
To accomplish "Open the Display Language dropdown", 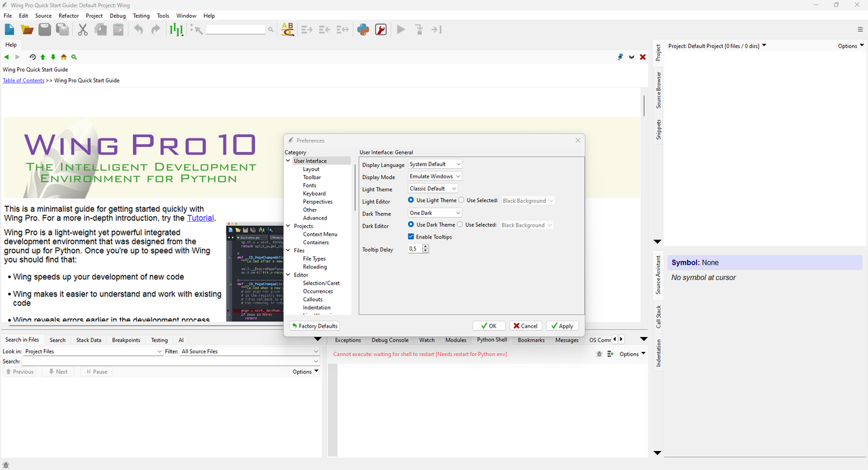I will coord(435,164).
